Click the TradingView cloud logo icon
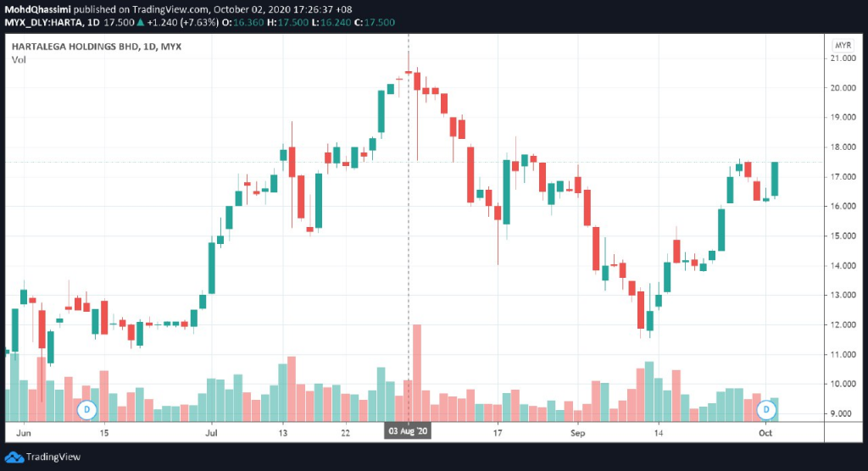 [x=14, y=457]
